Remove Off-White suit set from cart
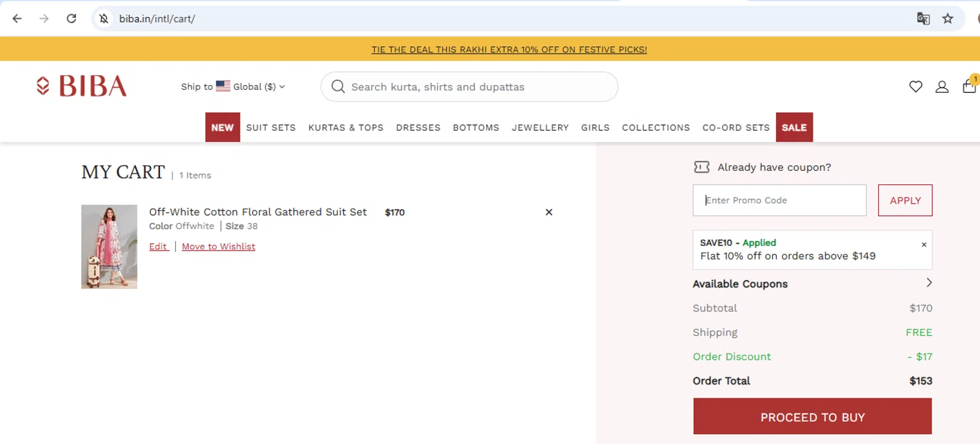Screen dimensions: 980x444 click(549, 212)
